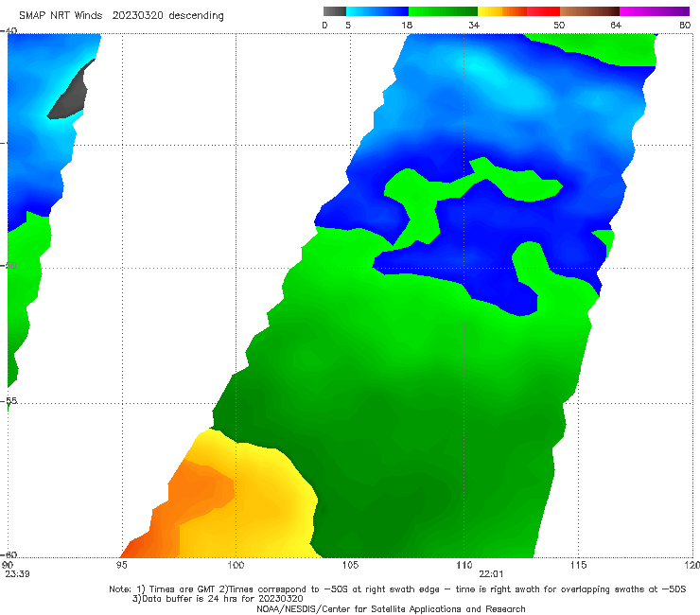Click the longitude label '100'

236,565
